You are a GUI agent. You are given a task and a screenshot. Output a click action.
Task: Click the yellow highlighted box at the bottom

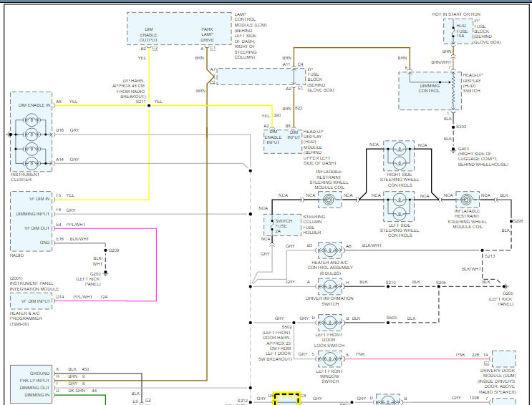tap(287, 399)
